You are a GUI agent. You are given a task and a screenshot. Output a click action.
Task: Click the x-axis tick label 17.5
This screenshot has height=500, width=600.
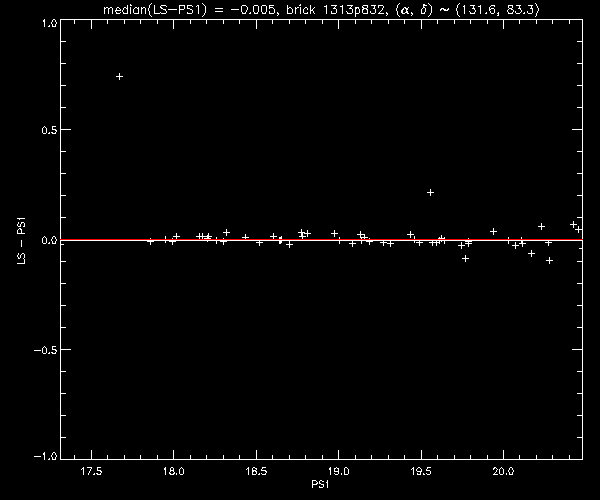(x=91, y=471)
